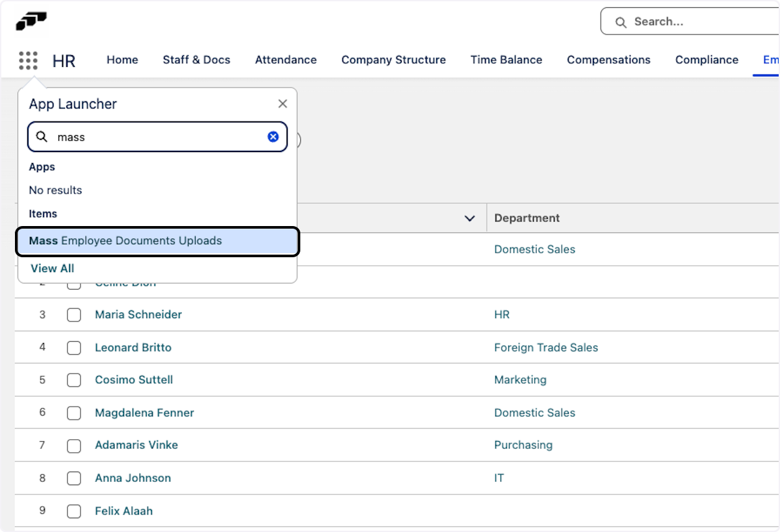The height and width of the screenshot is (532, 780).
Task: Open the App Launcher waffle icon
Action: click(28, 60)
